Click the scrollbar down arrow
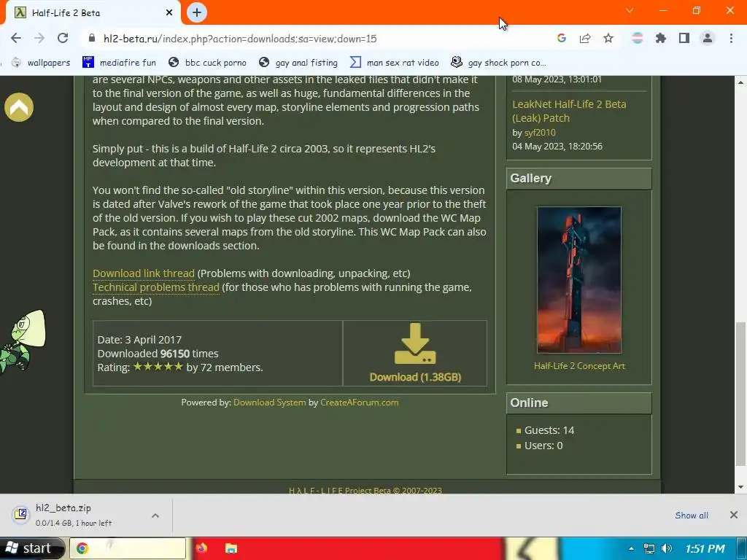Screen dimensions: 747x560 point(741,486)
